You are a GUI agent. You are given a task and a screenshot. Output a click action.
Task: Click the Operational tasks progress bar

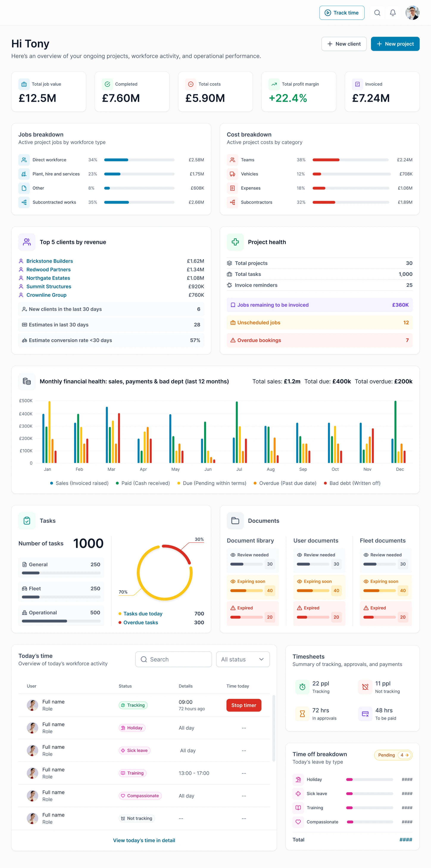point(61,621)
